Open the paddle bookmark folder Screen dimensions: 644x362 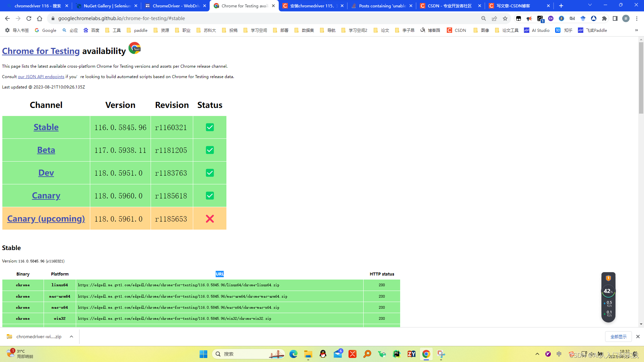[137, 30]
